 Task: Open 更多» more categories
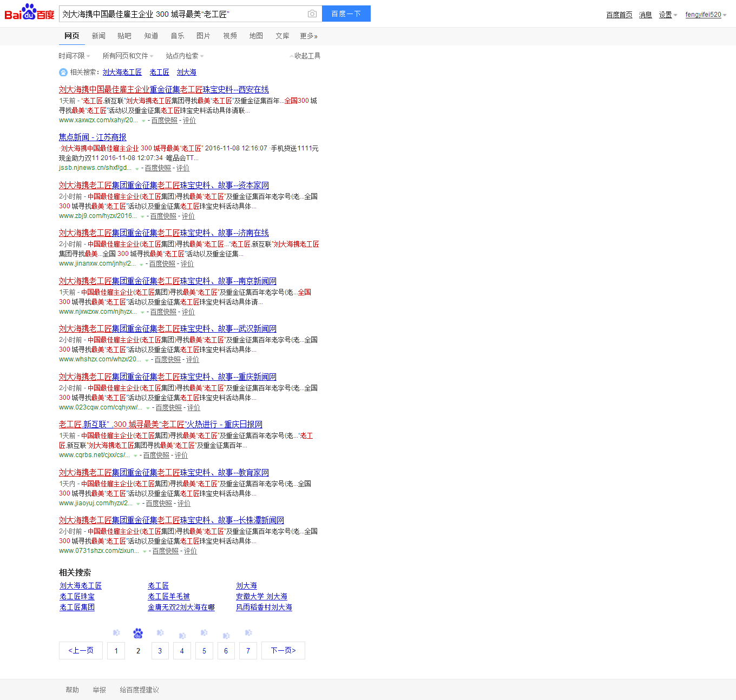(x=309, y=36)
